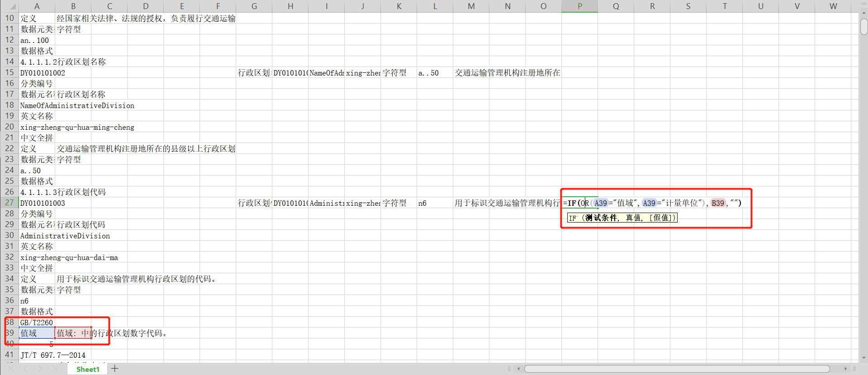Screen dimensions: 868x375
Task: Select row 41 header
Action: (x=9, y=355)
